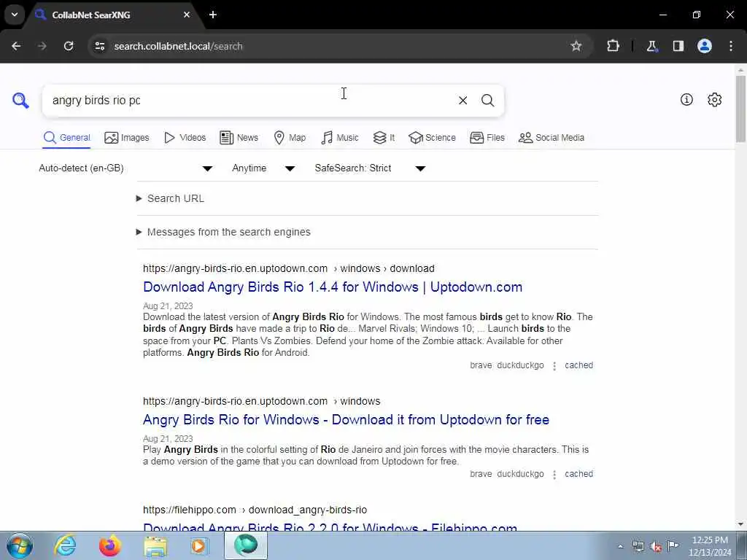Open the Anytime time range dropdown

pos(263,168)
